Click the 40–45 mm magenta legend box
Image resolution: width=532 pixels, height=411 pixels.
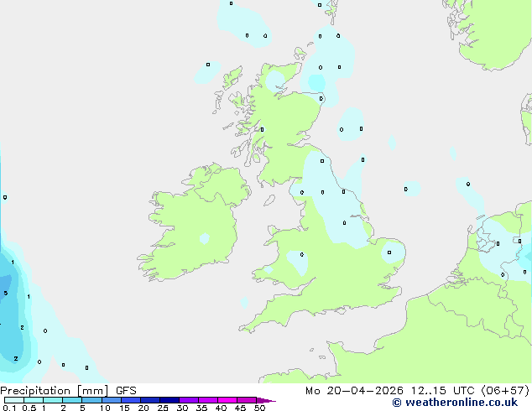click(x=227, y=400)
